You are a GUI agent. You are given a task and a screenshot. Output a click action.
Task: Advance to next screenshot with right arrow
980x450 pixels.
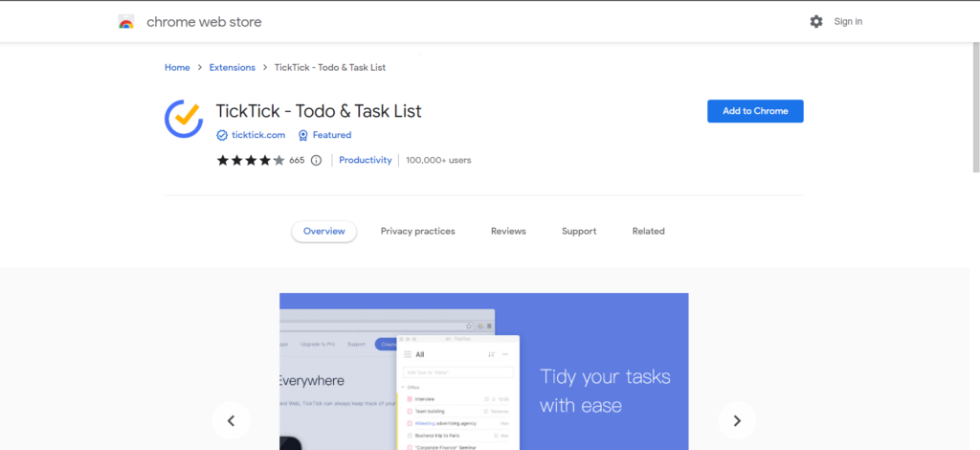[737, 420]
